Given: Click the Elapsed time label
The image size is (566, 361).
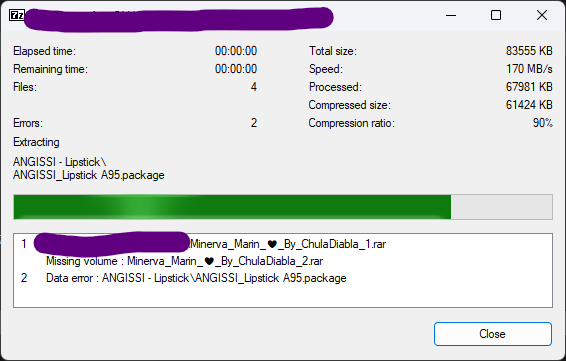Looking at the screenshot, I should click(44, 51).
